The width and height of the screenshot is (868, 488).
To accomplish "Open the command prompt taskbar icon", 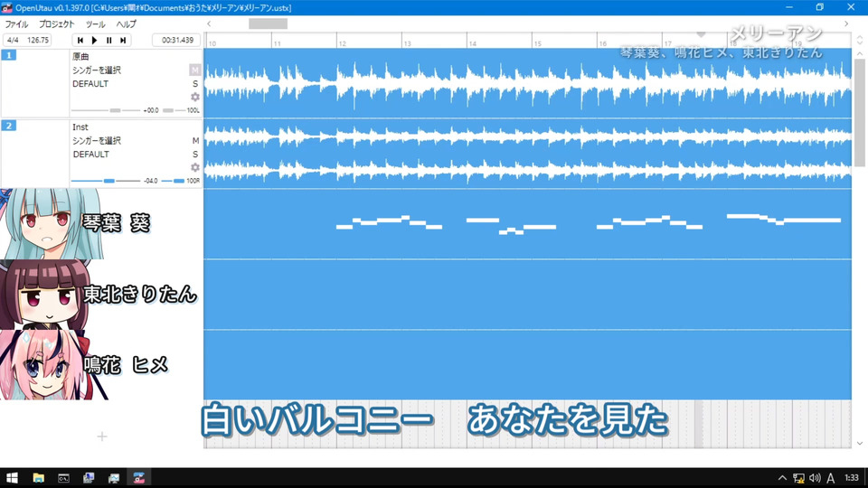I will coord(63,477).
